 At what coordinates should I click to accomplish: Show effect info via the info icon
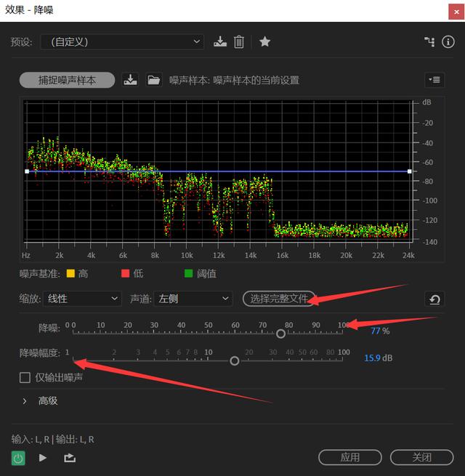tap(448, 42)
